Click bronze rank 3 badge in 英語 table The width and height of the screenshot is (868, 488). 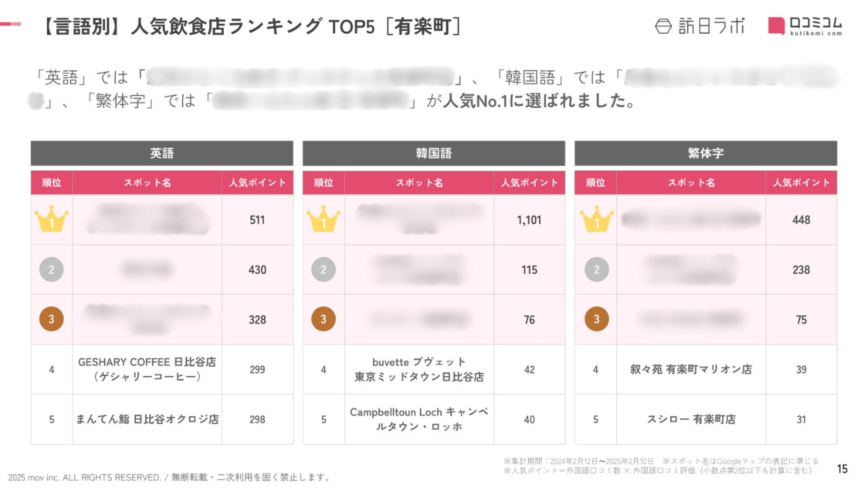tap(52, 319)
